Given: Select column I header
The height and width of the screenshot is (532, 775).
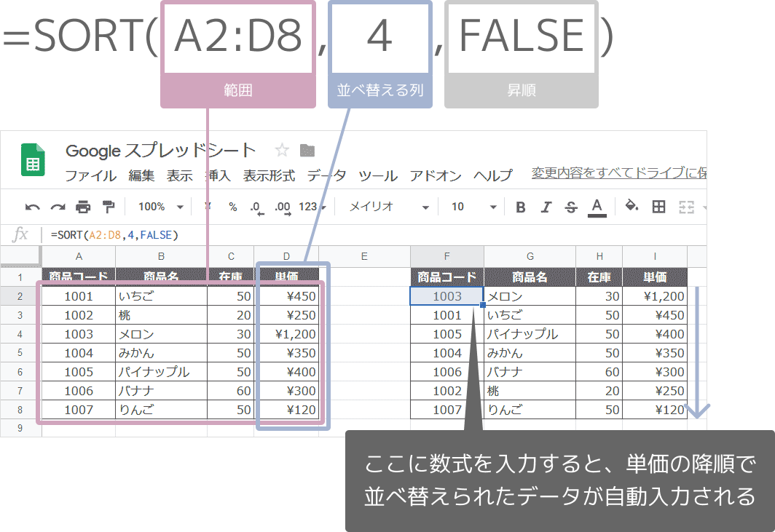Looking at the screenshot, I should click(x=655, y=256).
